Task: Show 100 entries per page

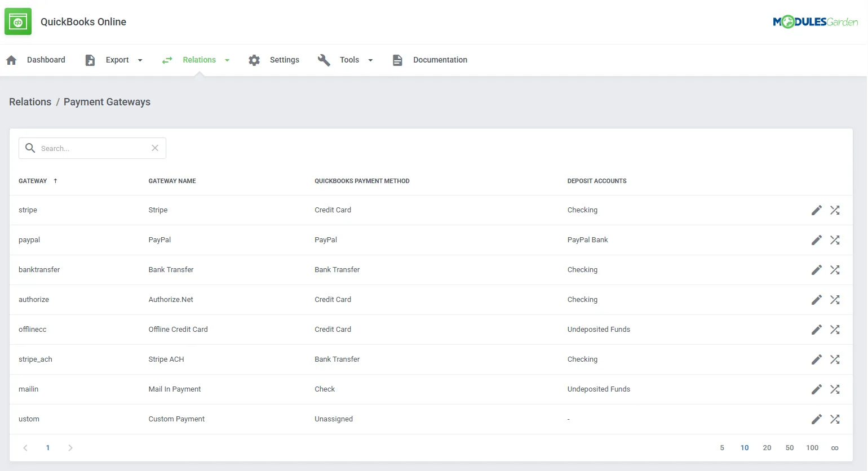Action: click(x=812, y=448)
